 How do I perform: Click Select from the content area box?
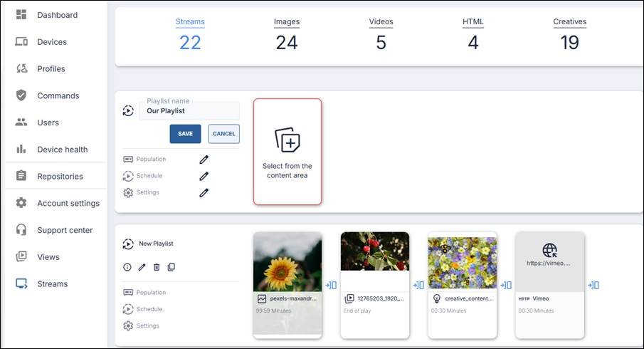click(x=287, y=152)
